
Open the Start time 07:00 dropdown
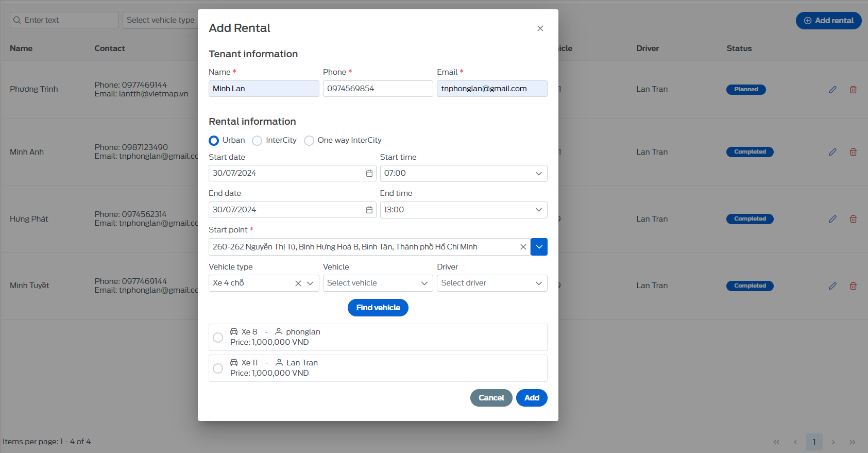pyautogui.click(x=464, y=173)
